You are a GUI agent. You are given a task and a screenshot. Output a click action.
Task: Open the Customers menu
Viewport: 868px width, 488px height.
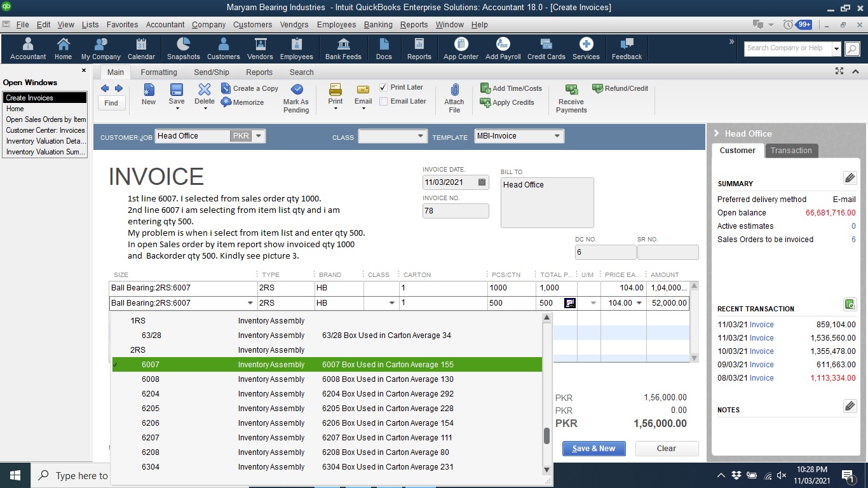click(x=252, y=25)
